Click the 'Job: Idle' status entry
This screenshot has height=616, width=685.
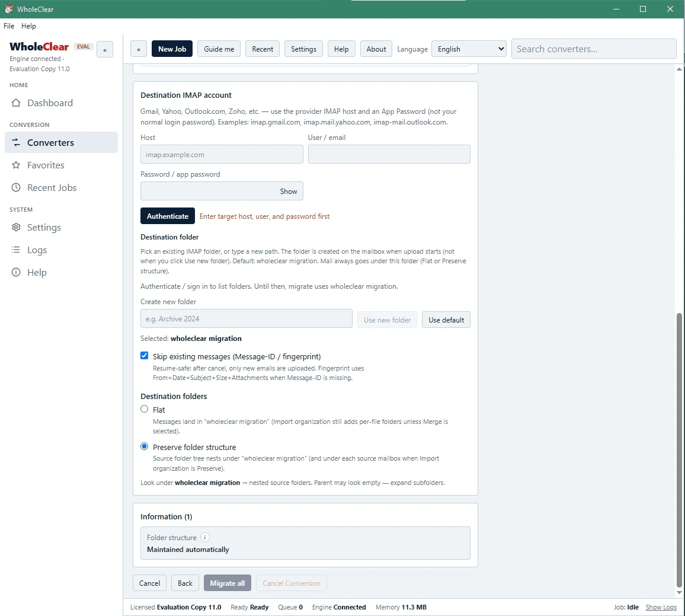pos(626,607)
